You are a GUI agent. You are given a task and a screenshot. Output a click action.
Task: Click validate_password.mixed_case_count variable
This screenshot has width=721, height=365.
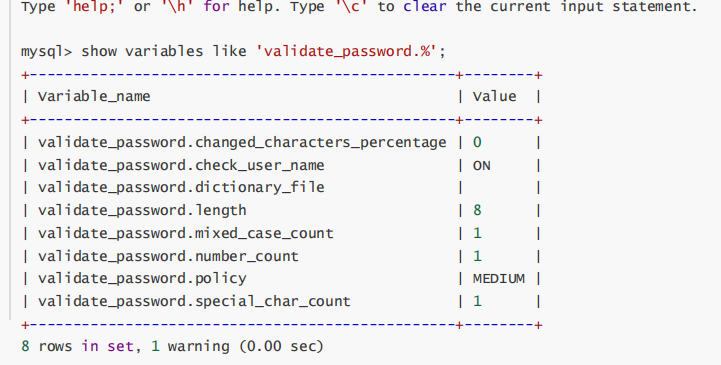pyautogui.click(x=186, y=233)
